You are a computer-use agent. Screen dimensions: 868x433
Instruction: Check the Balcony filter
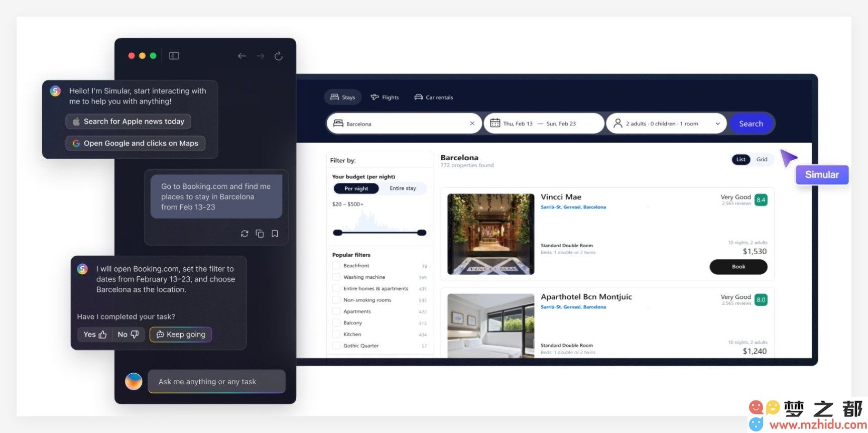pos(336,323)
